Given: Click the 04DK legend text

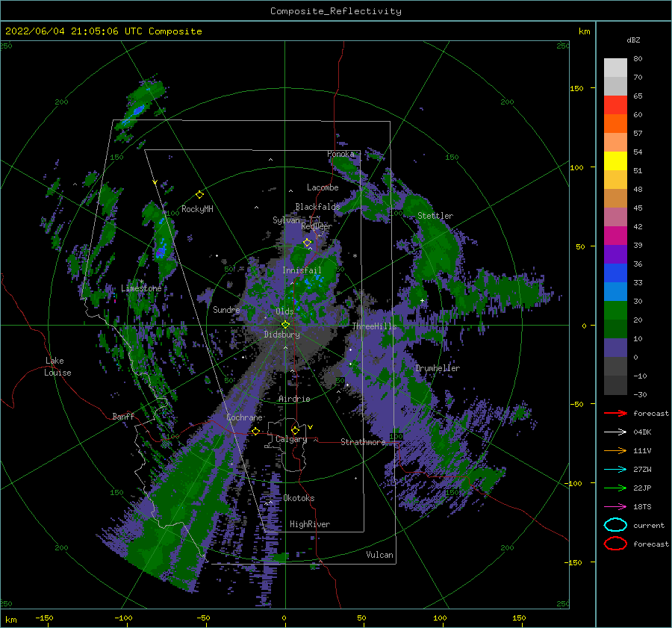Looking at the screenshot, I should (x=642, y=432).
